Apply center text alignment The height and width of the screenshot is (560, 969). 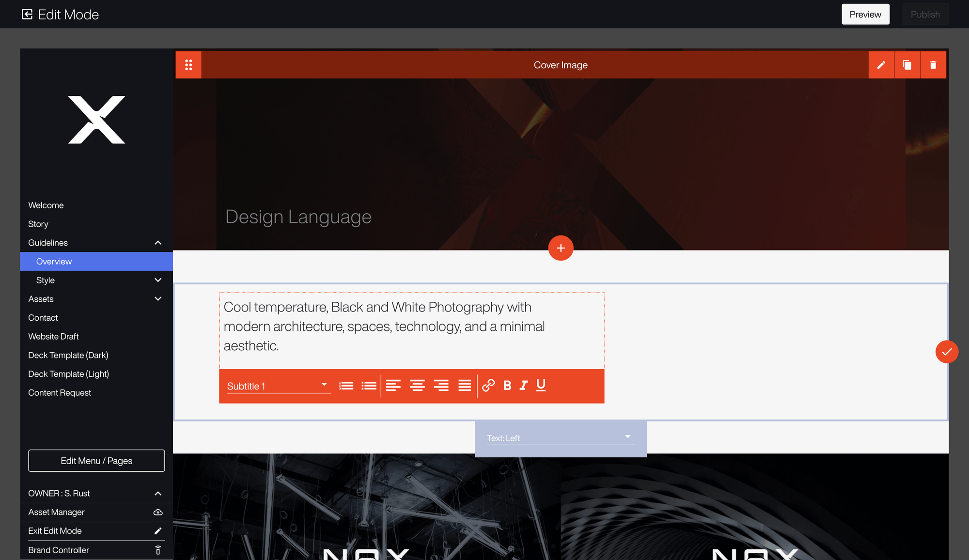pyautogui.click(x=417, y=386)
